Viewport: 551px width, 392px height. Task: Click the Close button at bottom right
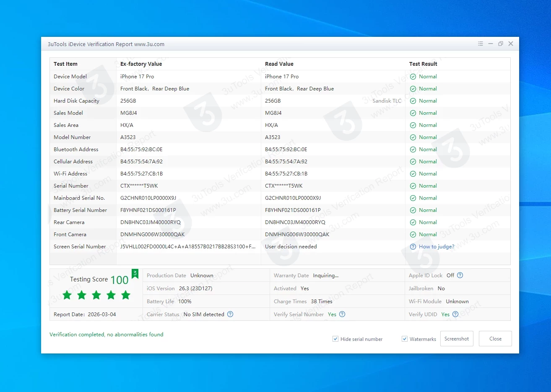point(495,339)
